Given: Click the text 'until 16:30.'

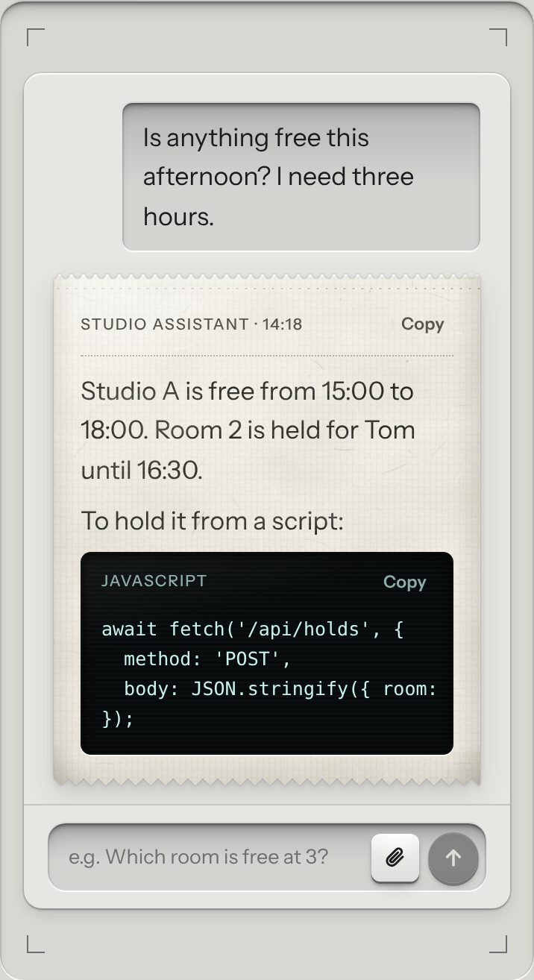Looking at the screenshot, I should (142, 470).
